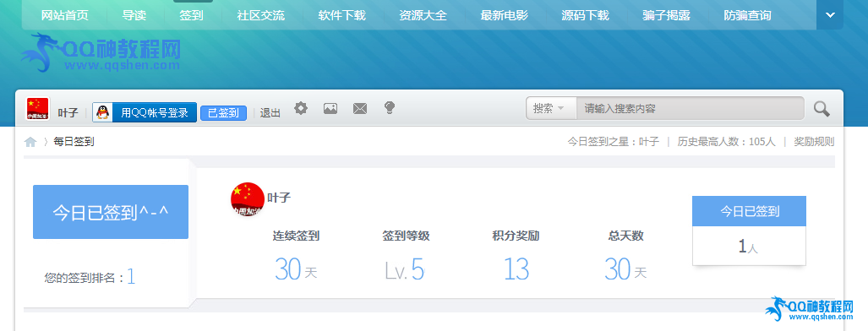Viewport: 868px width, 331px height.
Task: Click 叶子 after 今日签到之星
Action: pos(649,142)
